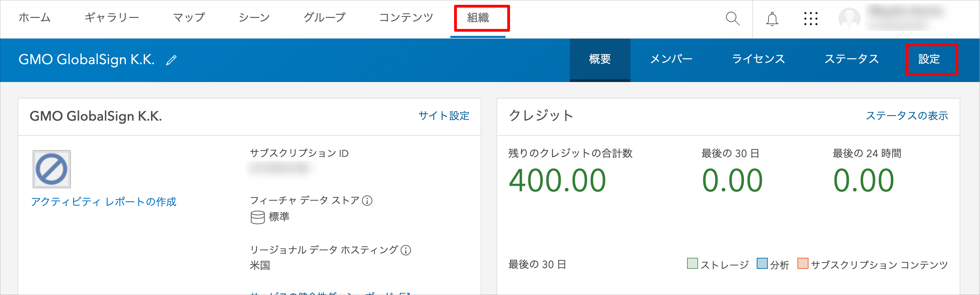Switch to the メンバー tab
This screenshot has width=980, height=295.
671,59
